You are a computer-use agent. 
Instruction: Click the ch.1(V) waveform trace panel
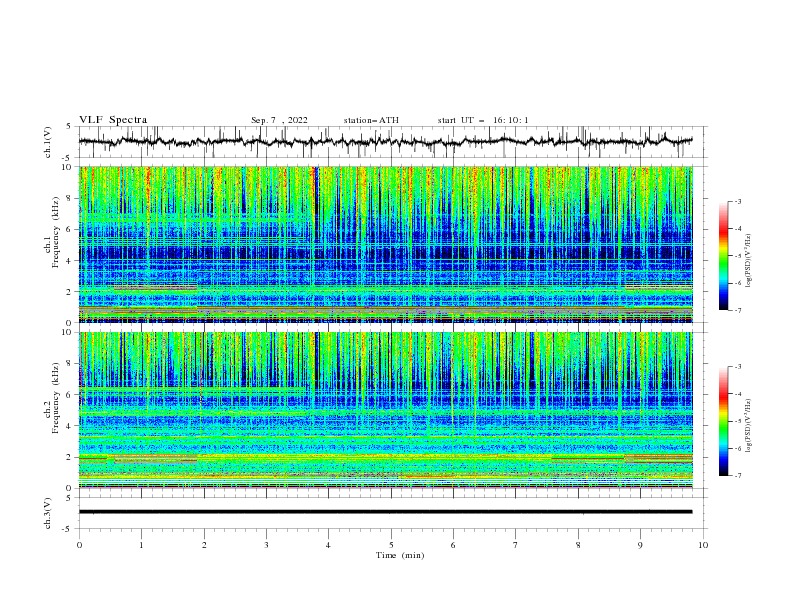pos(393,142)
